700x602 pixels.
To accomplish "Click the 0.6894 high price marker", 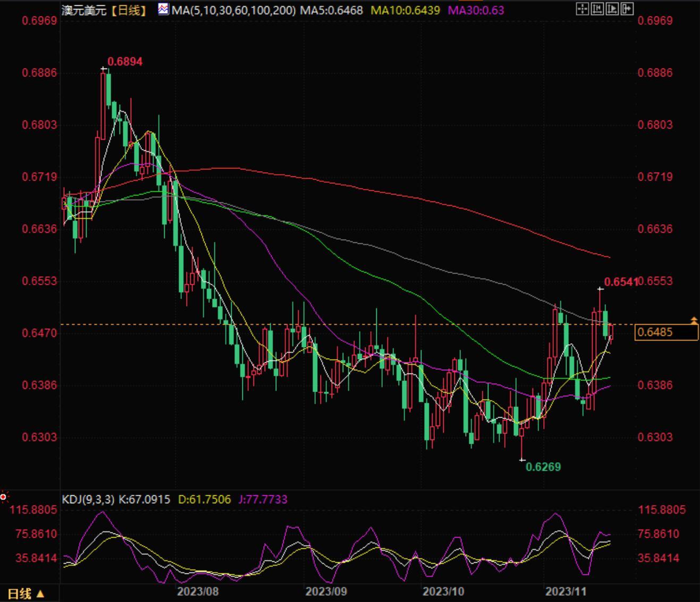I will (125, 62).
